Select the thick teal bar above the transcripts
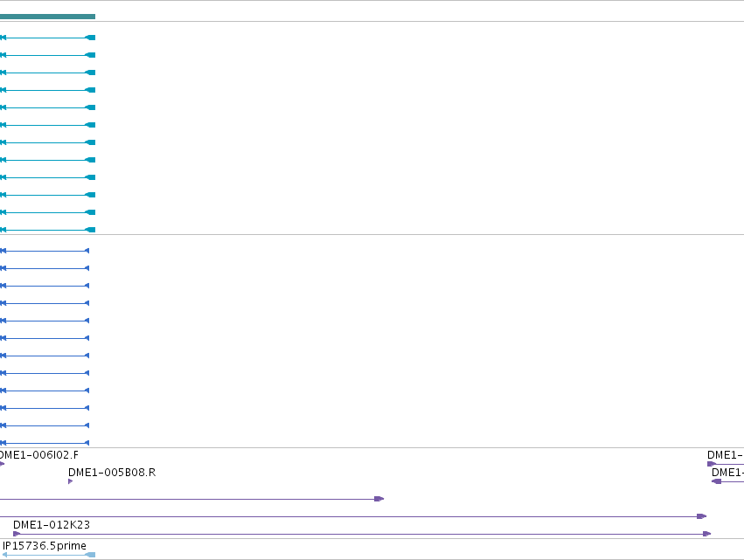Screen dimensions: 744x560 click(x=47, y=17)
